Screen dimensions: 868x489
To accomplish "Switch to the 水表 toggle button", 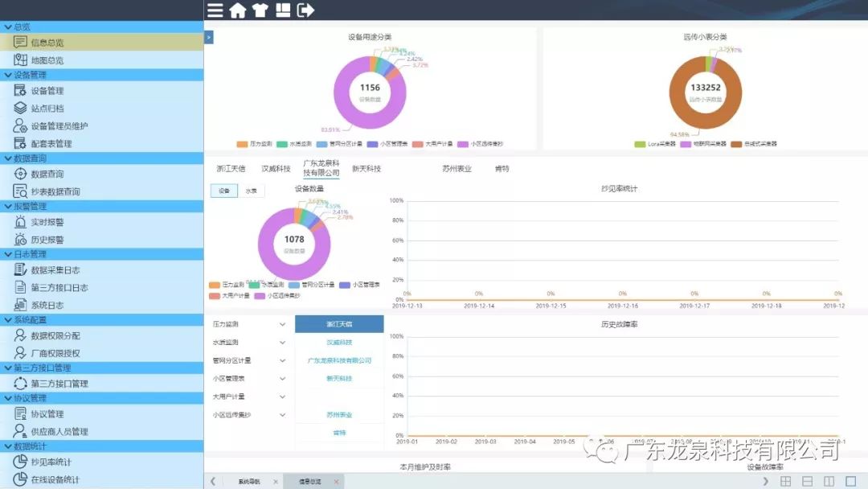I will [251, 191].
